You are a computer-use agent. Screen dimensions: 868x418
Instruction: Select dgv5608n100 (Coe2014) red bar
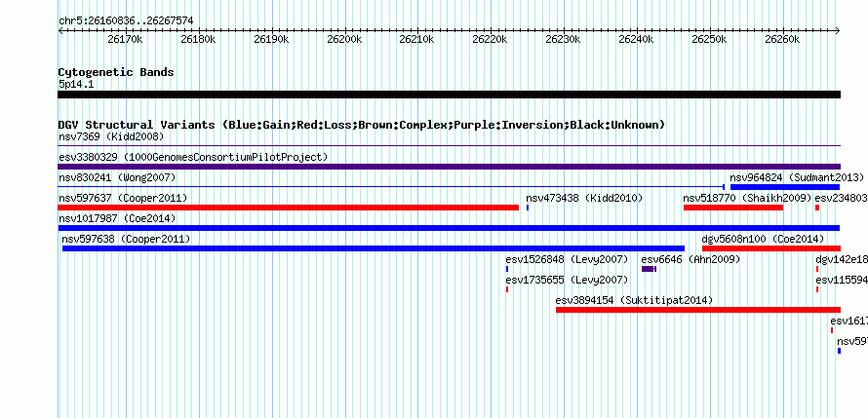click(x=771, y=248)
